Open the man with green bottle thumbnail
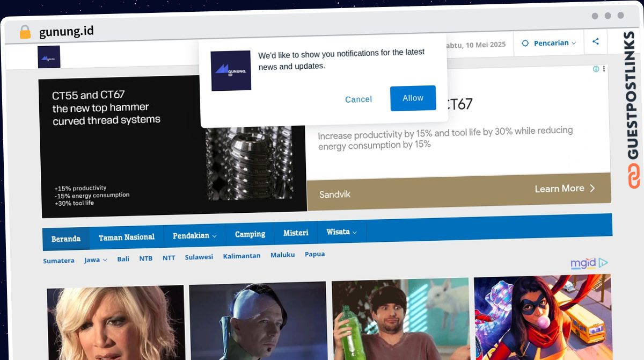Screen dimensions: 644x360 pos(400,319)
